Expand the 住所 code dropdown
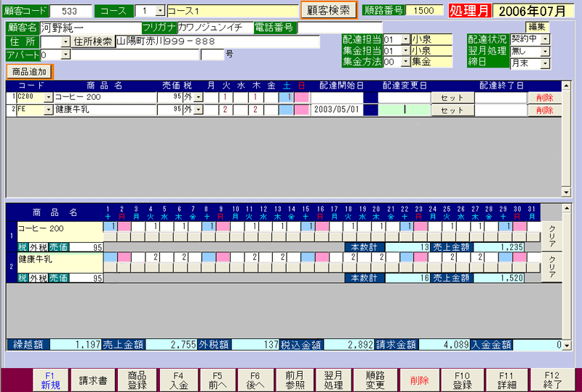 [x=65, y=42]
